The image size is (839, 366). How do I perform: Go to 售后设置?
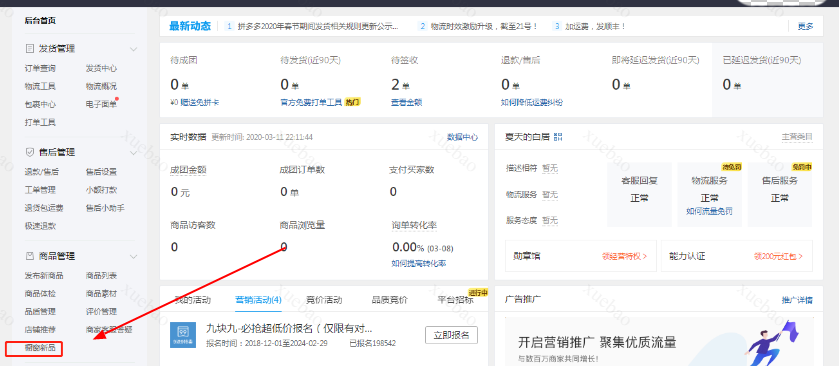(x=101, y=172)
